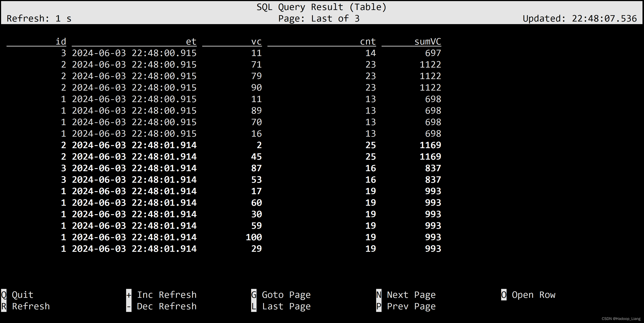
Task: Click the Refresh option labeled R
Action: click(x=25, y=306)
